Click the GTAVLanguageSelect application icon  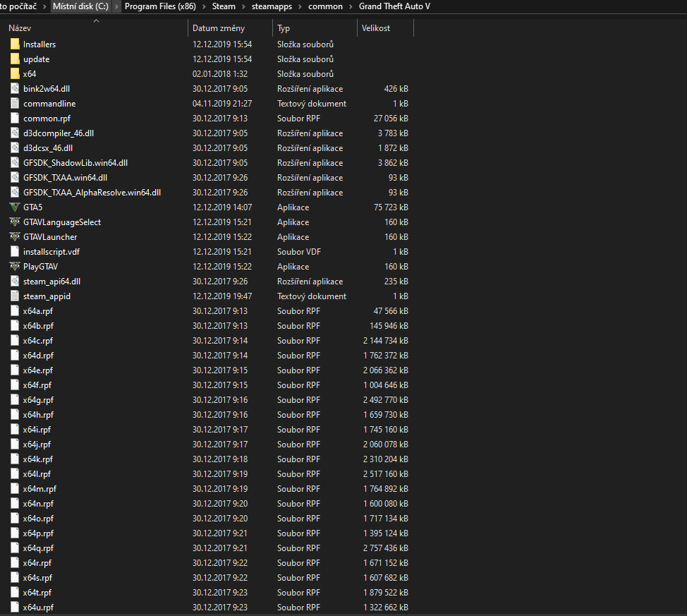point(15,222)
